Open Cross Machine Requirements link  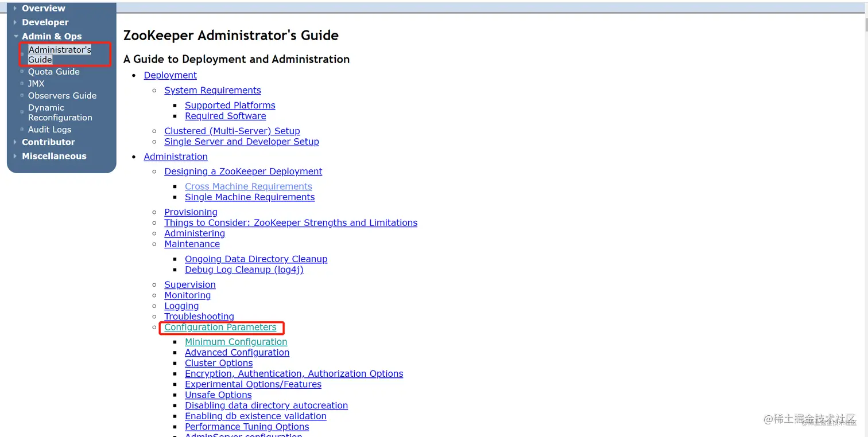249,186
